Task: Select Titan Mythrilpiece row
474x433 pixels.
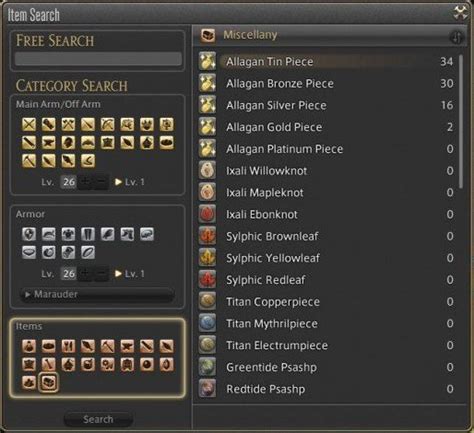Action: [327, 323]
